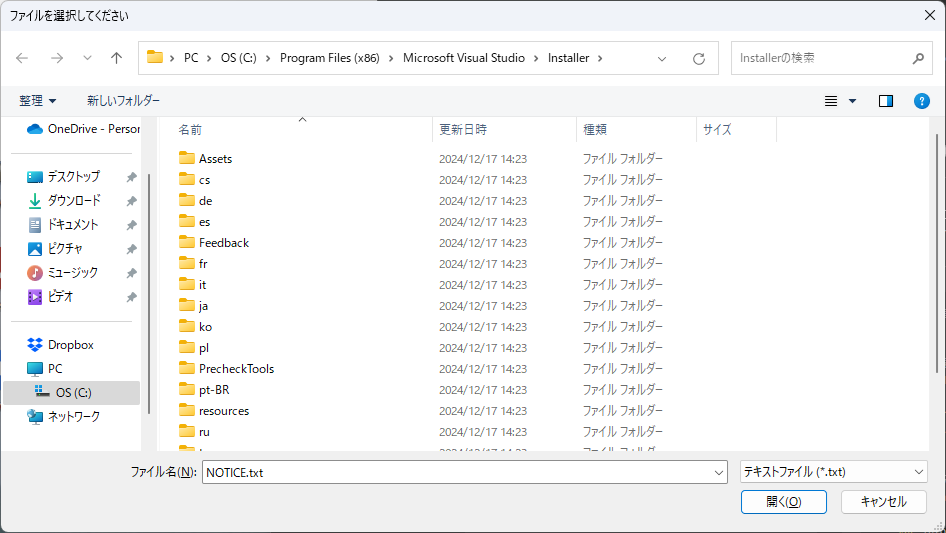Sort by 名前 column header

pyautogui.click(x=190, y=130)
